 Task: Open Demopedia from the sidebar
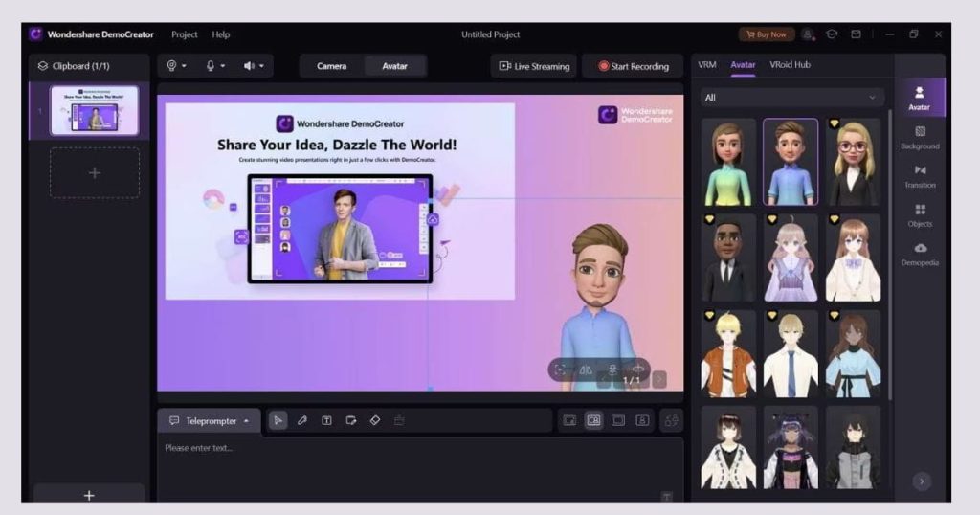(x=920, y=254)
